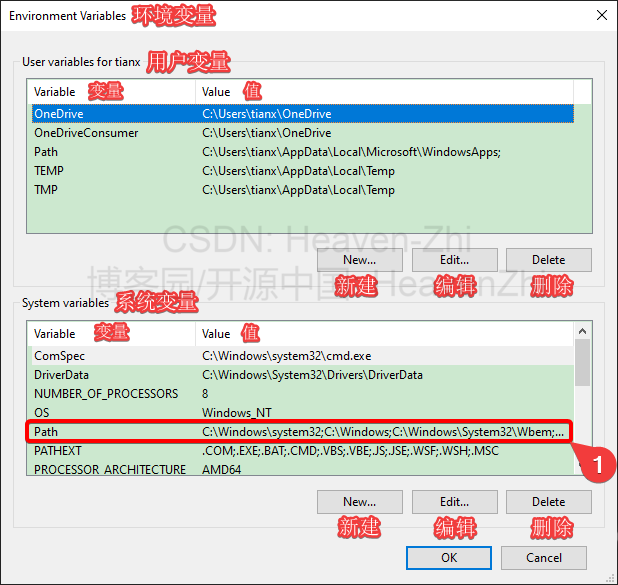Sort user variables by Value column header
618x585 pixels.
pos(385,92)
